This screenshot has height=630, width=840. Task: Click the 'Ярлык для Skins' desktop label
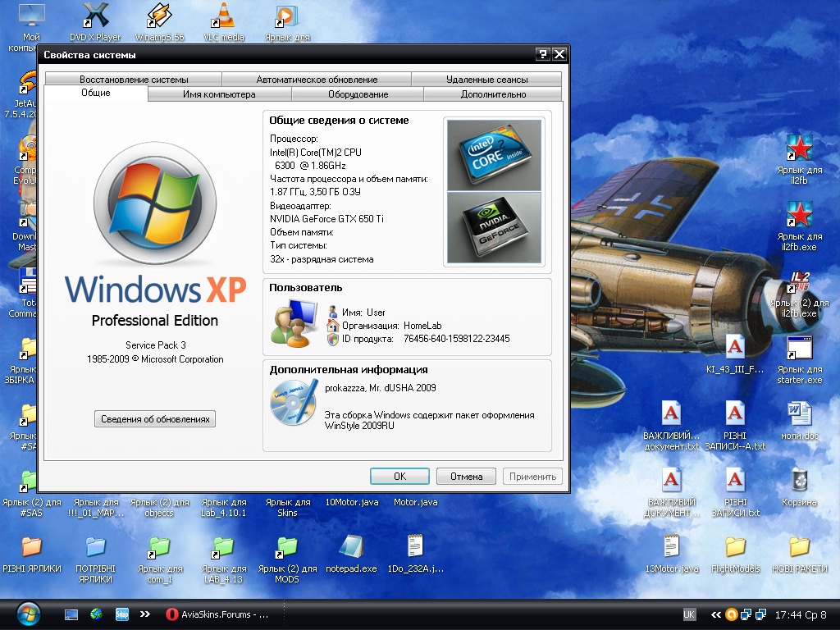click(288, 507)
